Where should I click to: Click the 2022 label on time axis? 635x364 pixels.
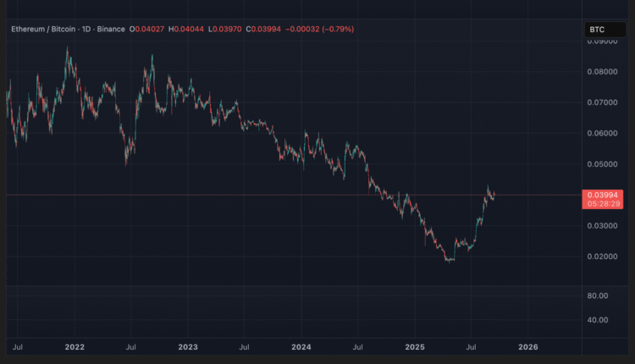pyautogui.click(x=75, y=347)
